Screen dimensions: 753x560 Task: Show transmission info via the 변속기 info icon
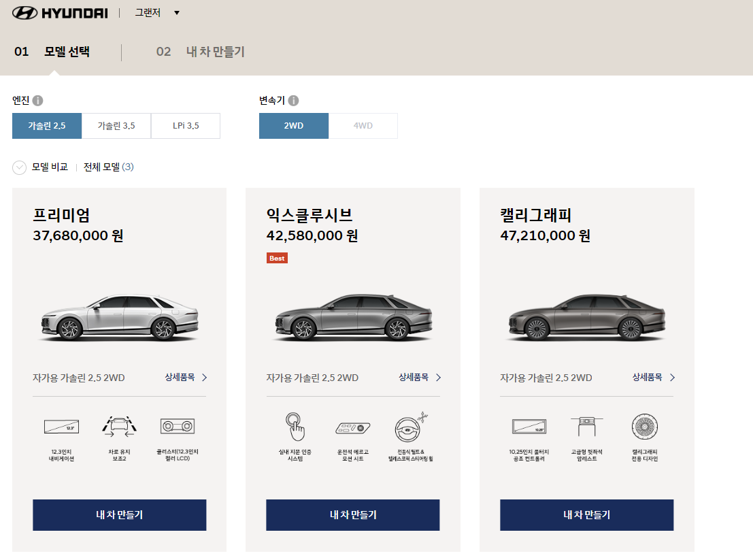point(293,101)
